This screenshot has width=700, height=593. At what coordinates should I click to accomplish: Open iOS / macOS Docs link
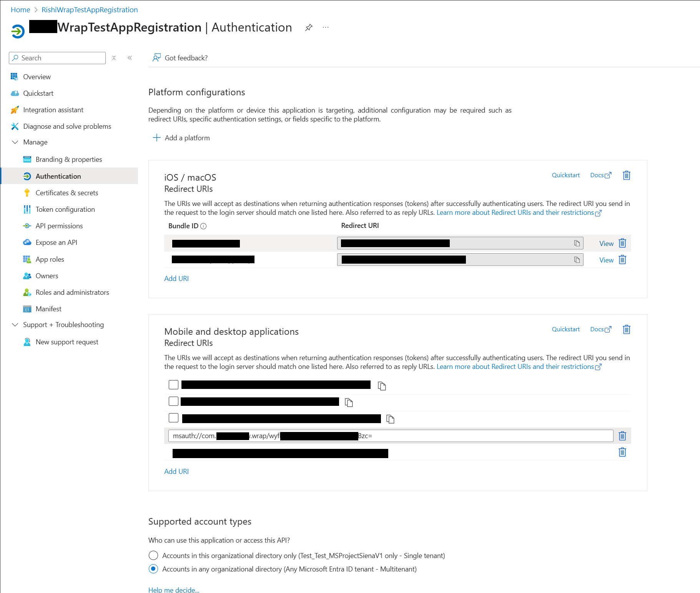click(600, 175)
